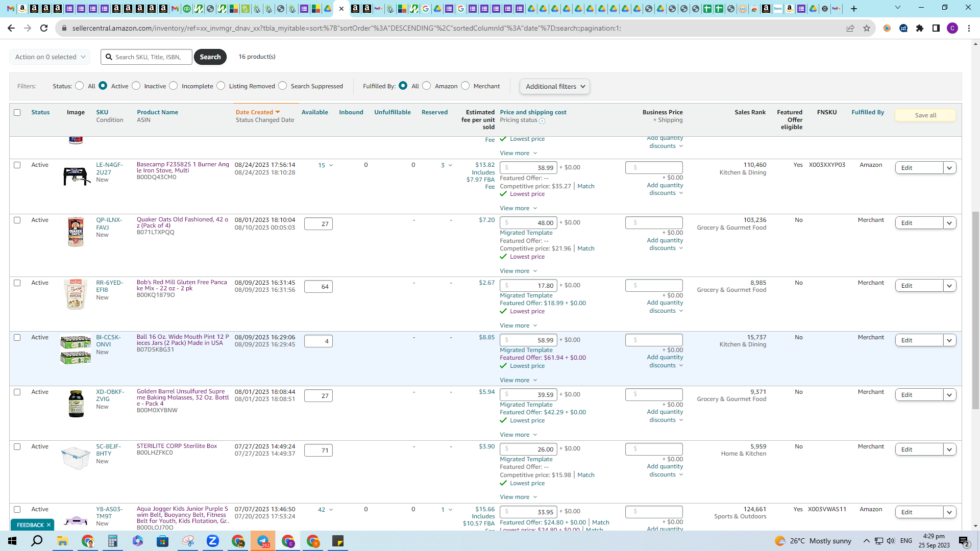Open File Explorer from the taskbar

point(62,541)
